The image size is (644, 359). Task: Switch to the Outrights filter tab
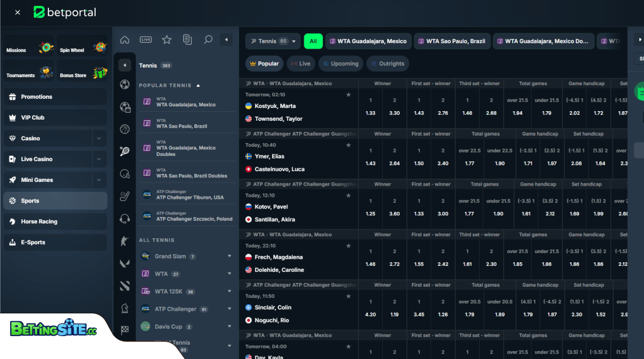coord(387,64)
